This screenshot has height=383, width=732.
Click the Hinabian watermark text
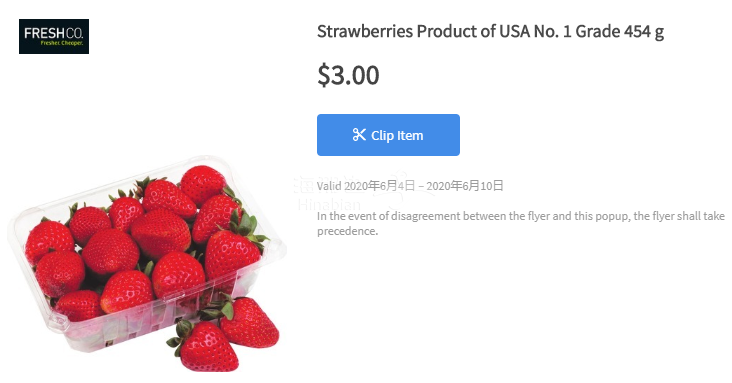click(x=330, y=205)
